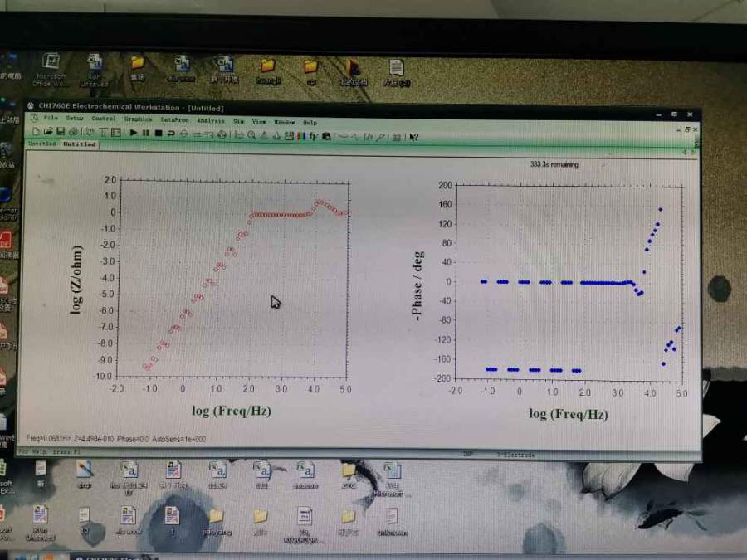This screenshot has width=747, height=560.
Task: Click the CHI760E title bar app icon
Action: 31,105
